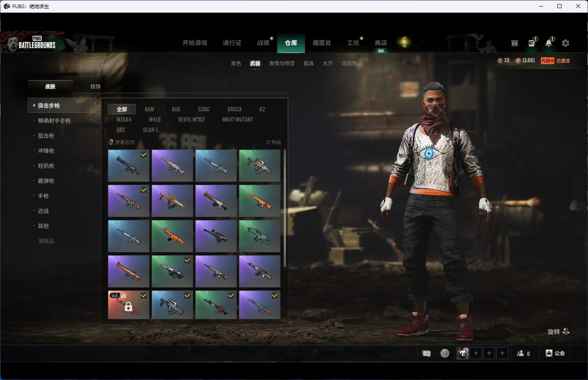The width and height of the screenshot is (588, 380).
Task: Select the 精确射手步枪 category
Action: pyautogui.click(x=54, y=120)
